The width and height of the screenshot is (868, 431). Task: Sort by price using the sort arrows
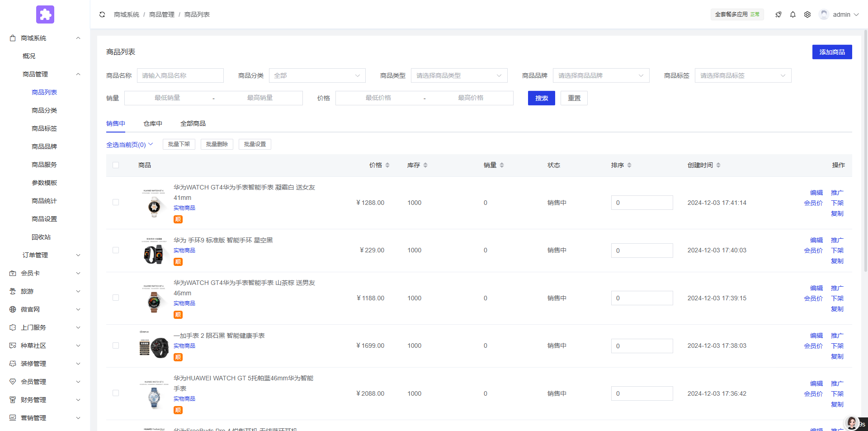point(387,166)
